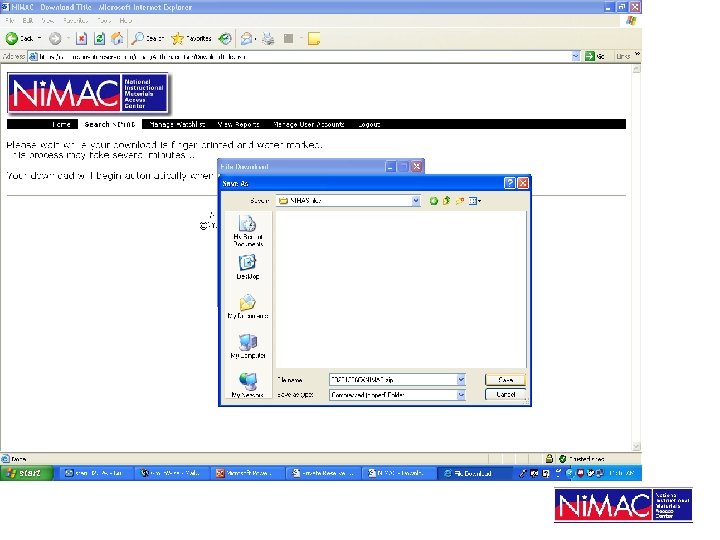The width and height of the screenshot is (720, 540).
Task: Go to last folder visited in Save As
Action: click(x=433, y=201)
